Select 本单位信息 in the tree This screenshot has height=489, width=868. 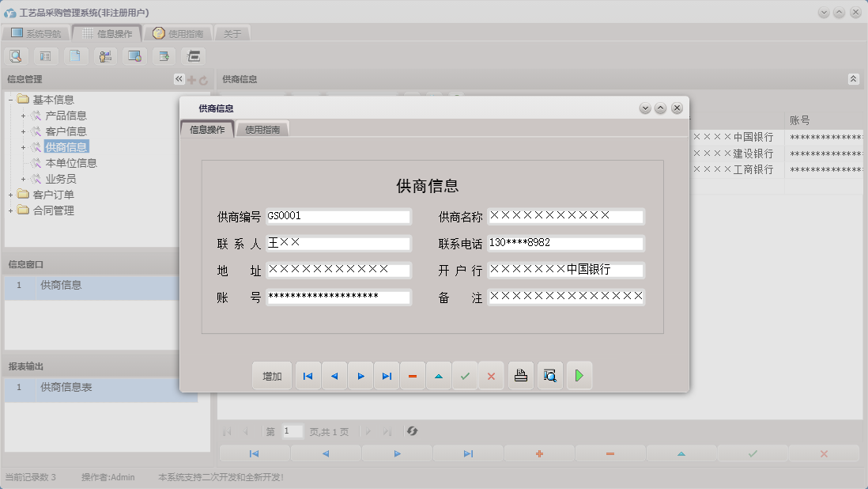pyautogui.click(x=71, y=163)
